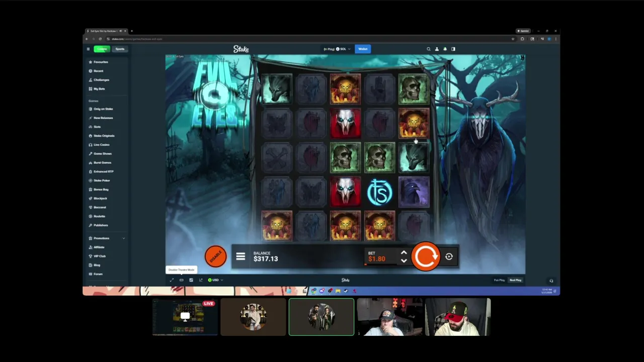Click the orange DISABLE round button
The height and width of the screenshot is (362, 644).
tap(216, 256)
